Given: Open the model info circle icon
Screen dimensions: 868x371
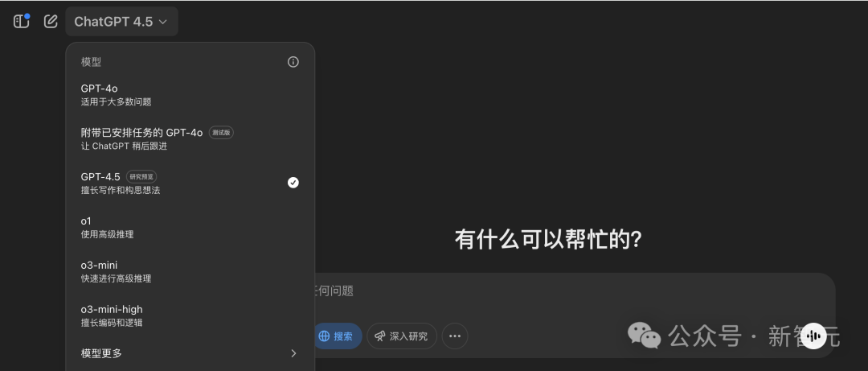Looking at the screenshot, I should (x=293, y=62).
